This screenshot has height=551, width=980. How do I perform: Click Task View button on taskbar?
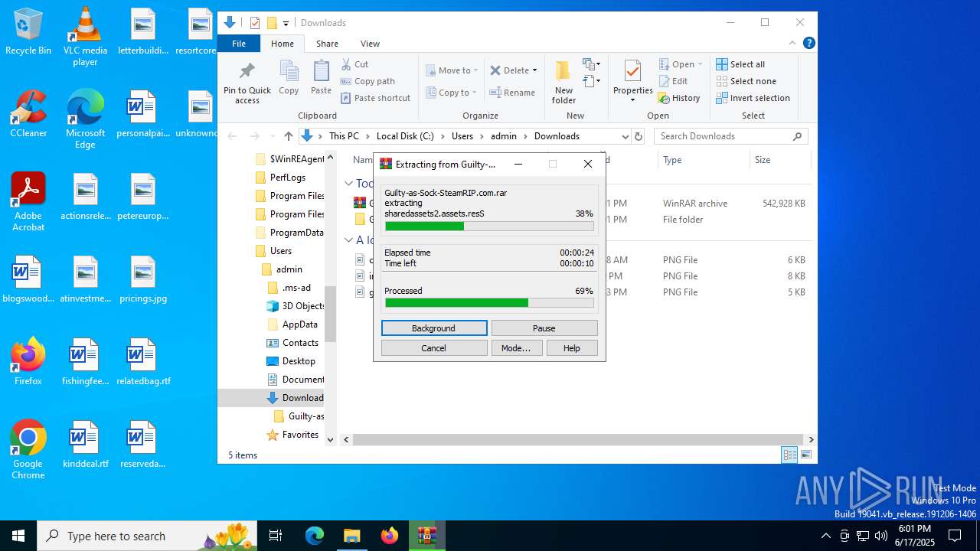point(276,536)
